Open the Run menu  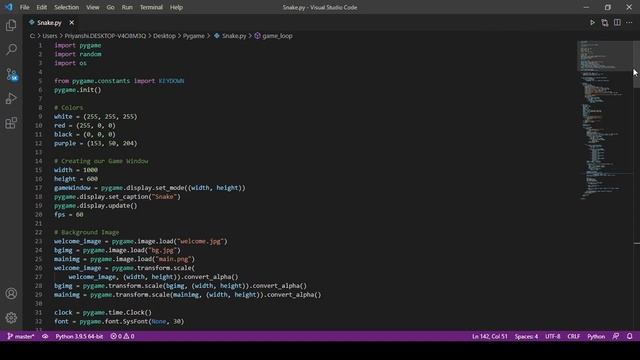pos(127,7)
